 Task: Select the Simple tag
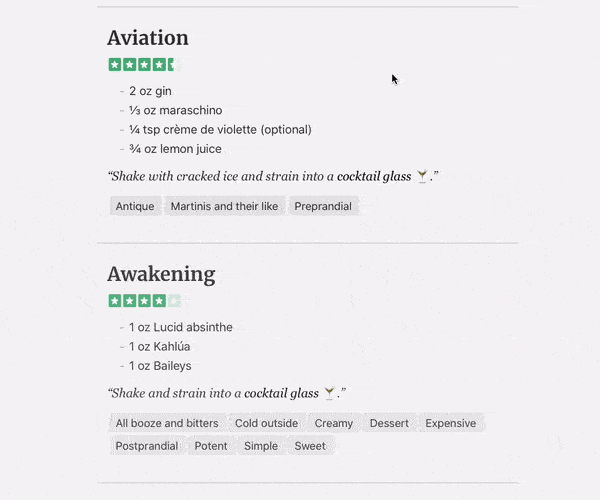261,446
